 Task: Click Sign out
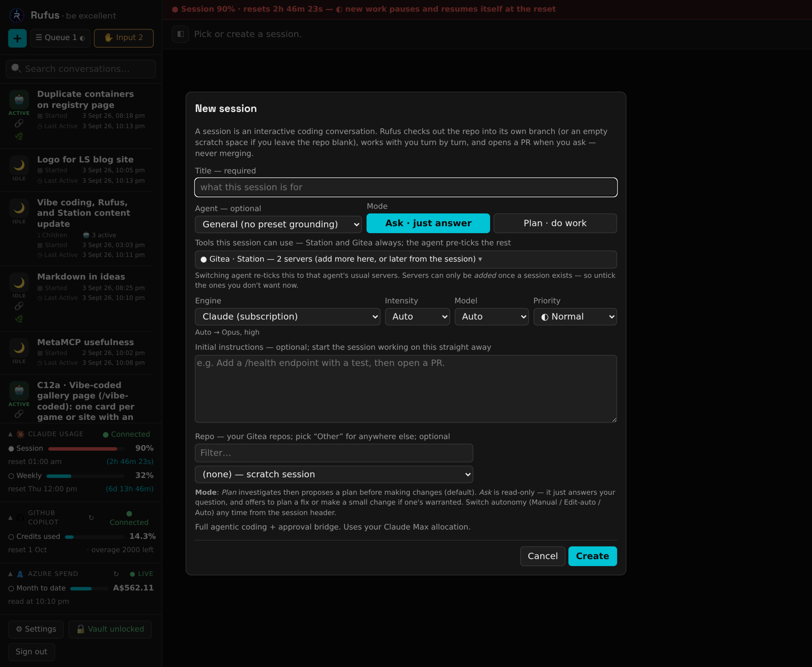pyautogui.click(x=31, y=652)
